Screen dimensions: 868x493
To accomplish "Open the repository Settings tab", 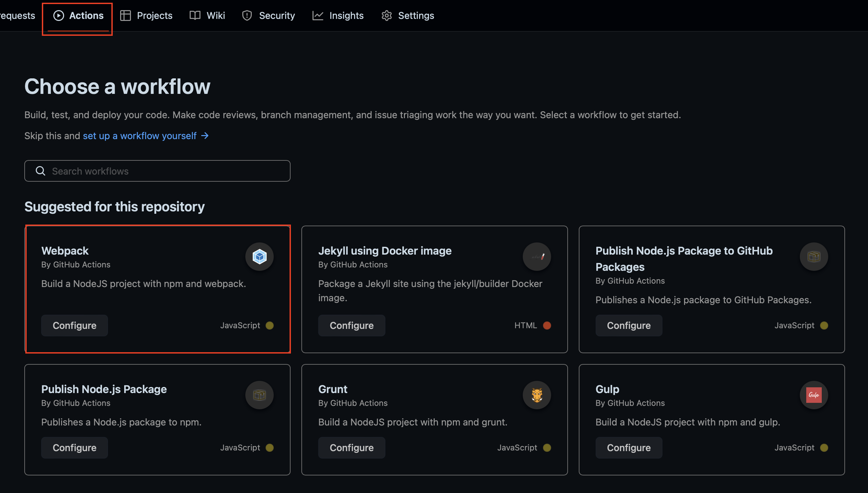I will [x=407, y=16].
